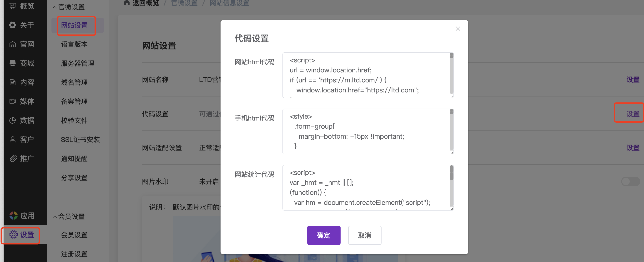Click the 客户 person icon
This screenshot has width=644, height=262.
[x=12, y=139]
